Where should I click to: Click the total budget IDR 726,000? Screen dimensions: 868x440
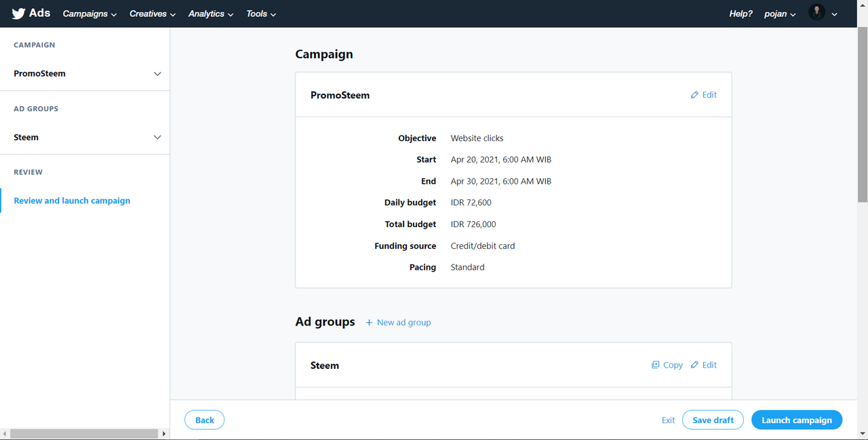click(x=473, y=224)
